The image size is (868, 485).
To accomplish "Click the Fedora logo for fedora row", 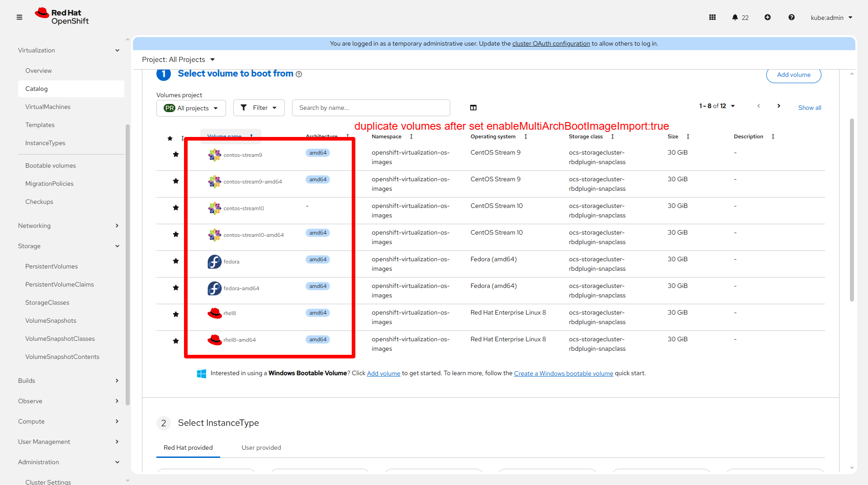I will click(214, 262).
